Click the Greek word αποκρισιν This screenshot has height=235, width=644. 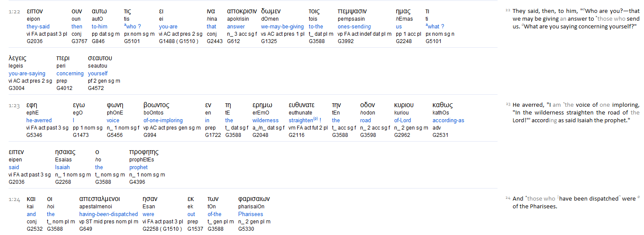(242, 11)
